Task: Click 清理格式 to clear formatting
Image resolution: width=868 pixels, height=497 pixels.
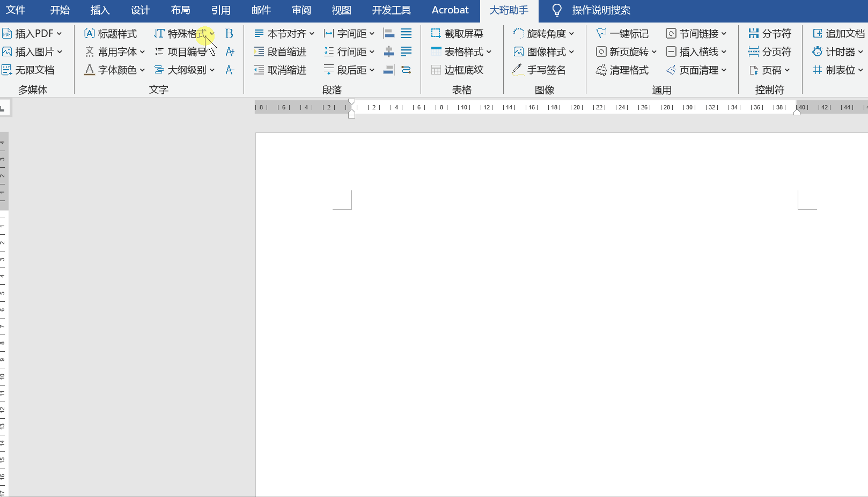Action: [622, 70]
